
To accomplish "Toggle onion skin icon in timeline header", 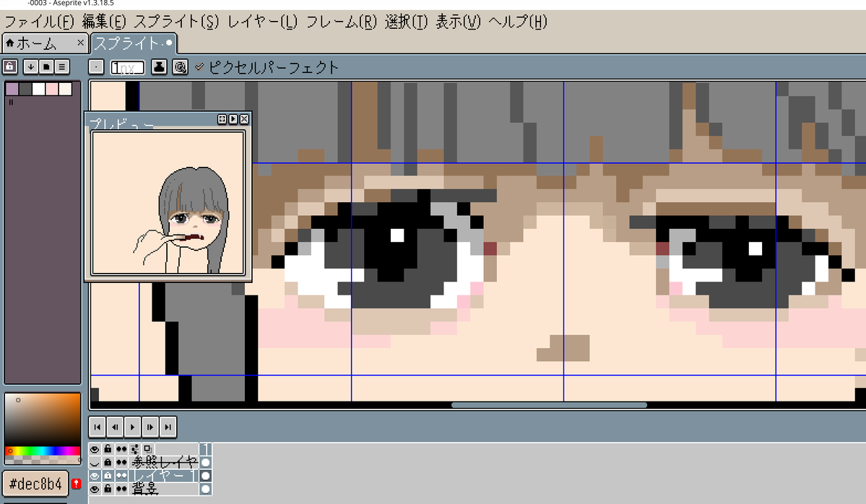I will coord(148,449).
